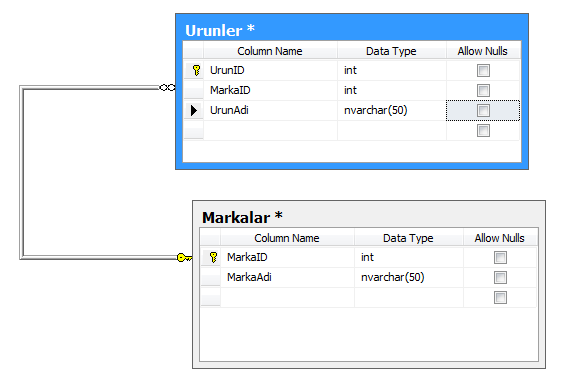This screenshot has height=387, width=574.
Task: Click the yellow key endpoint of the relationship line
Action: click(184, 258)
